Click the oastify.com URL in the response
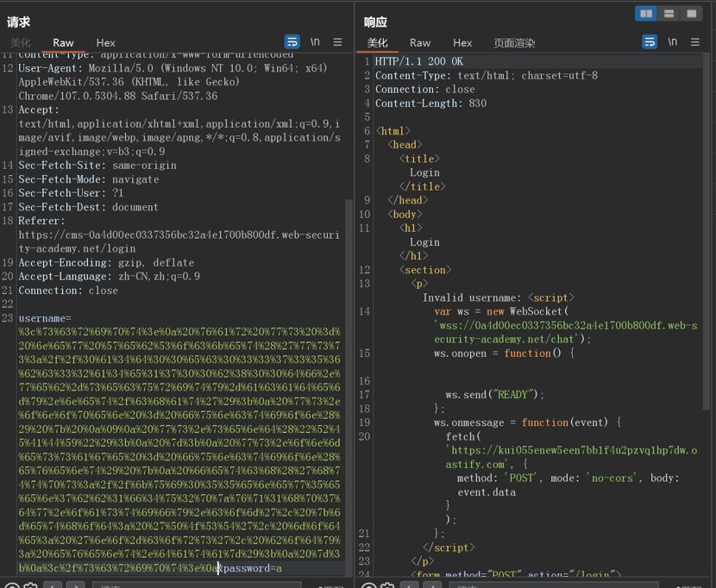This screenshot has height=588, width=716. 571,457
